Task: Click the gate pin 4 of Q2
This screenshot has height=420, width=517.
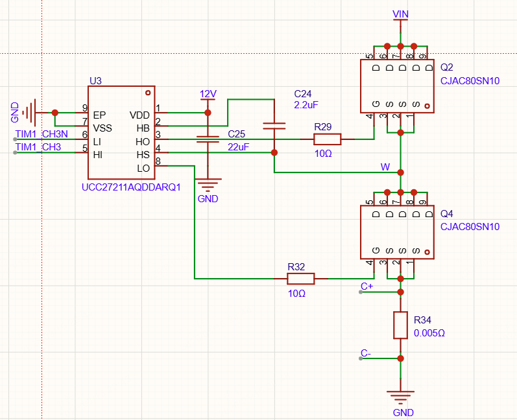Action: [x=374, y=119]
